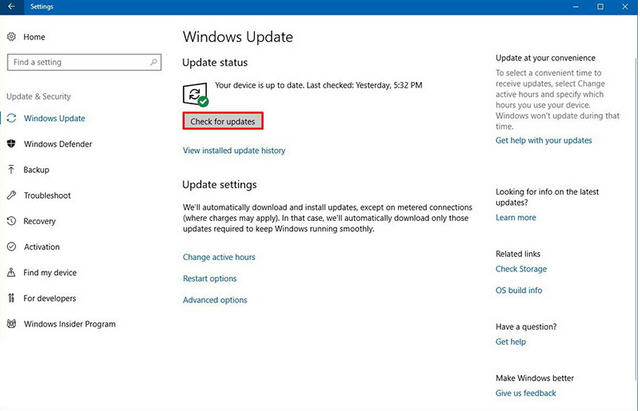640x411 pixels.
Task: Open Advanced options
Action: coord(215,300)
